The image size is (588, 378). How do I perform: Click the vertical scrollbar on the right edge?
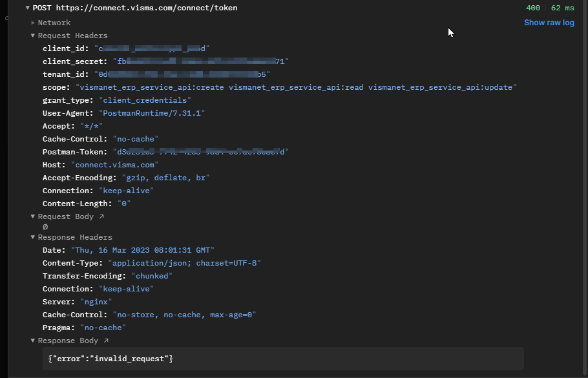(585, 187)
